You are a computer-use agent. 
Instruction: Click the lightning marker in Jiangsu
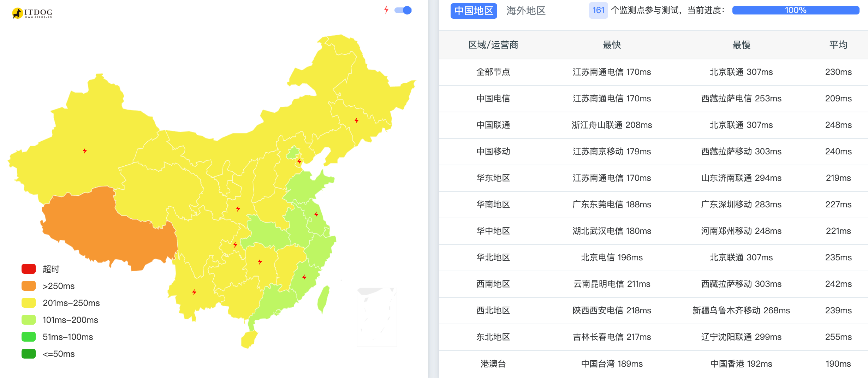tap(316, 214)
